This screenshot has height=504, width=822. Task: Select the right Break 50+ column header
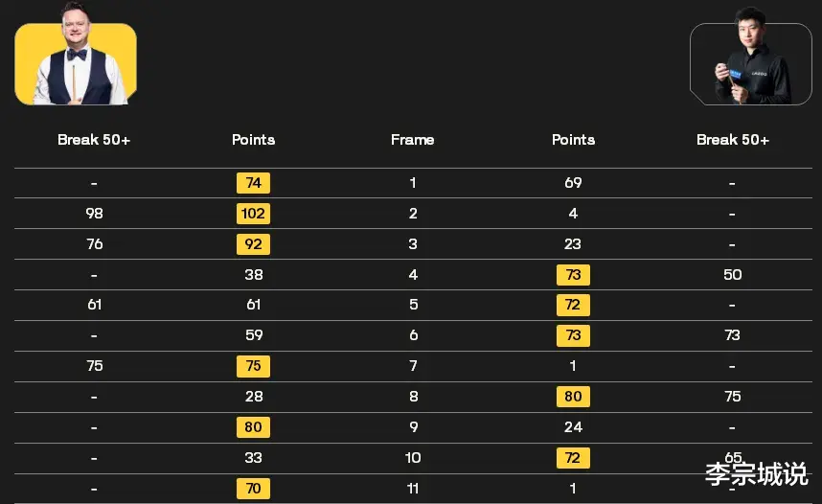[x=732, y=140]
